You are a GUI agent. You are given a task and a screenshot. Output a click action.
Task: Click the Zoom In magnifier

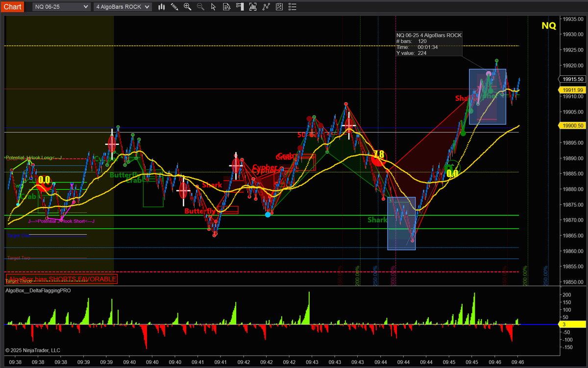(x=187, y=7)
